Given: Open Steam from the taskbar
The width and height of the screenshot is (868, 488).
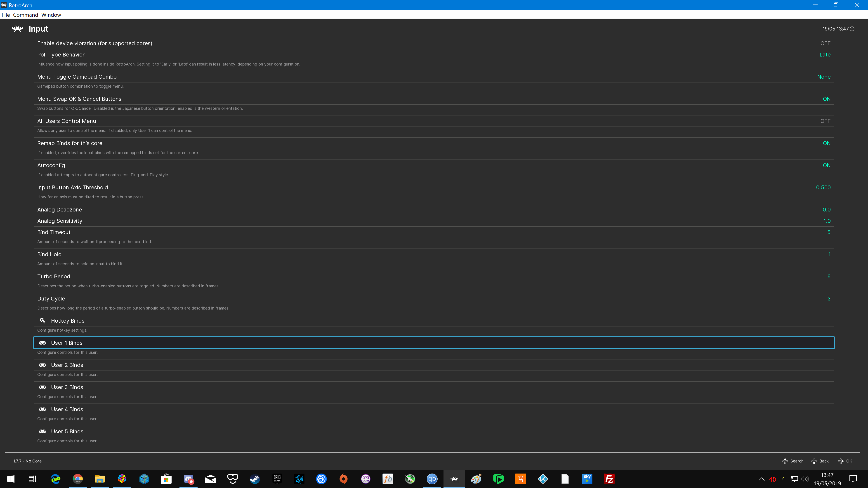Looking at the screenshot, I should [255, 479].
